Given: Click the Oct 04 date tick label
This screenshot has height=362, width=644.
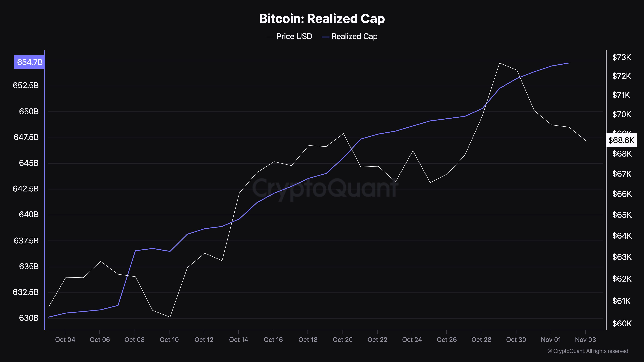Looking at the screenshot, I should pos(65,340).
